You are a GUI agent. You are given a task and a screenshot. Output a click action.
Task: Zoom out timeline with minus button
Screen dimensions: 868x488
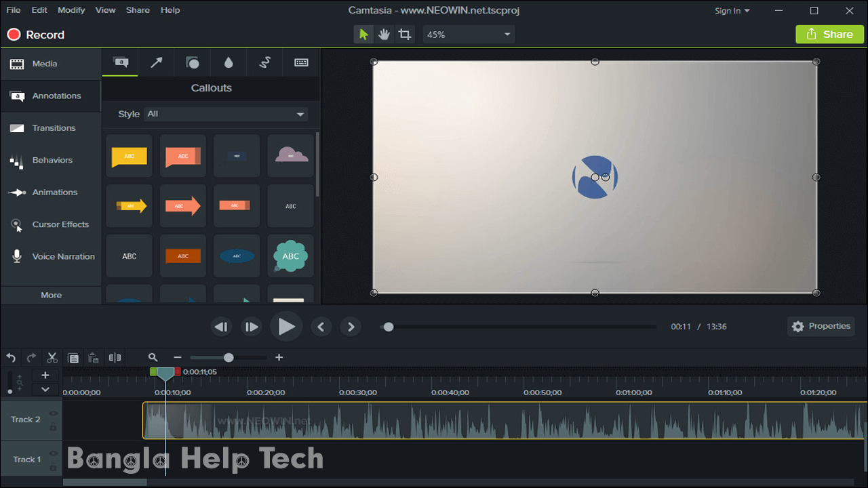(x=178, y=357)
